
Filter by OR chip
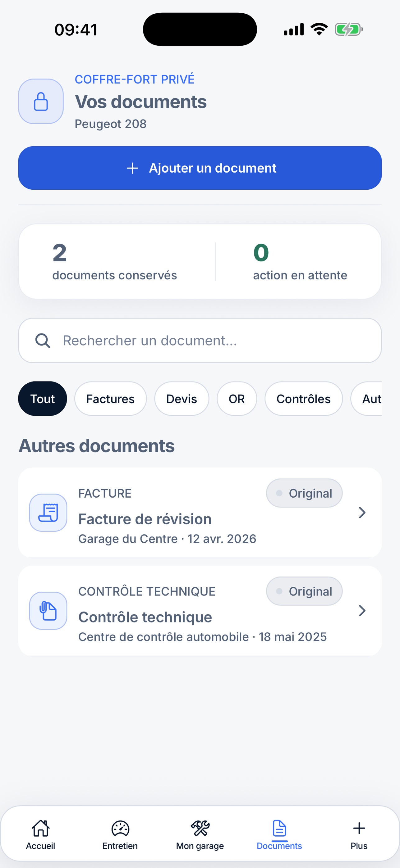click(237, 399)
